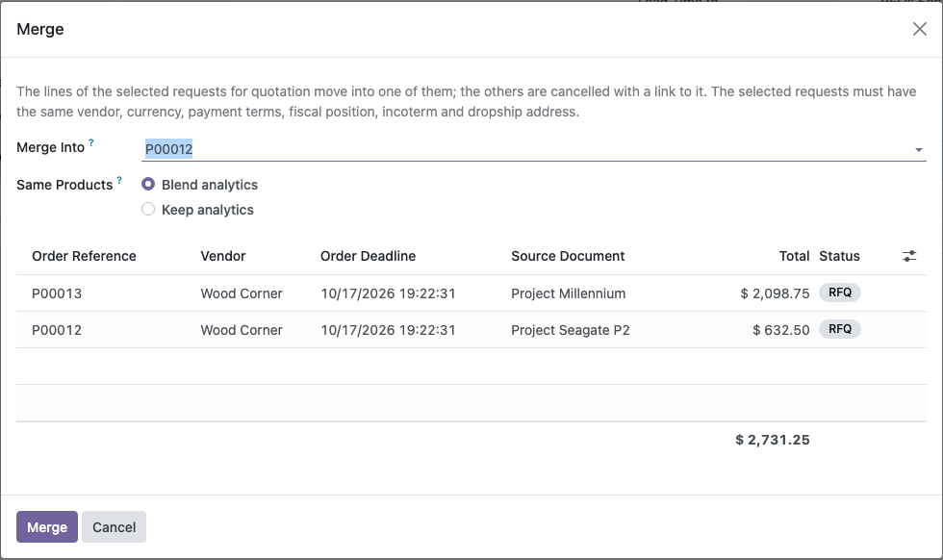Click Wood Corner vendor in Project Seagate row

pos(242,330)
